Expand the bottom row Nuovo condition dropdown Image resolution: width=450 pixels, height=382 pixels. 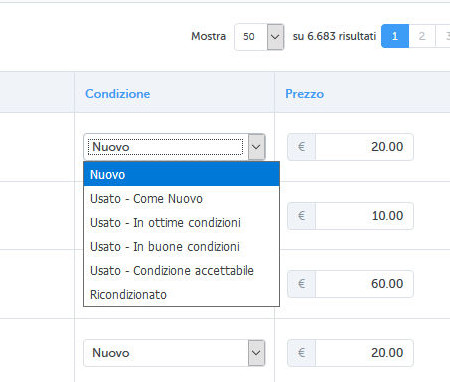pos(174,353)
